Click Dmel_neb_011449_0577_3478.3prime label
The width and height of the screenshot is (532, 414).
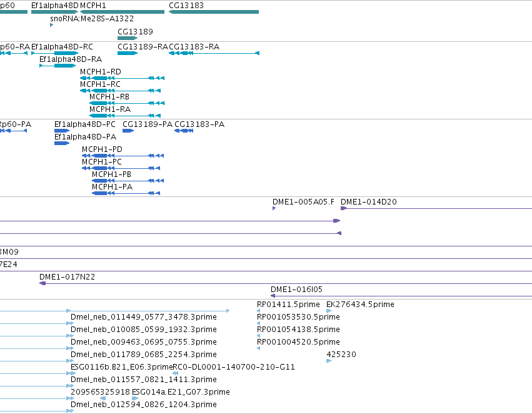pyautogui.click(x=144, y=317)
